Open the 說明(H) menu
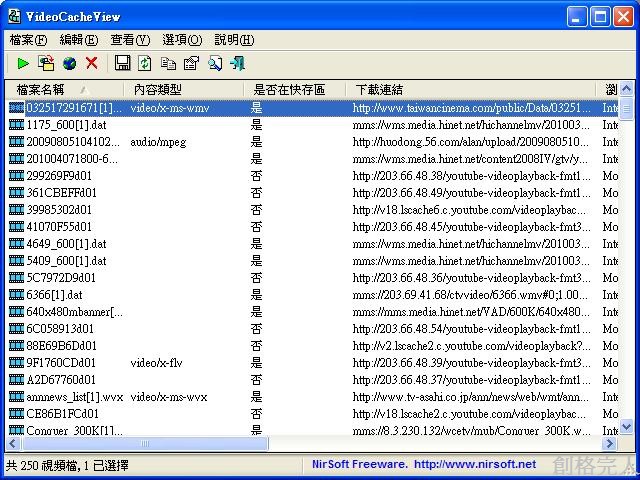Viewport: 640px width, 480px height. [x=234, y=40]
